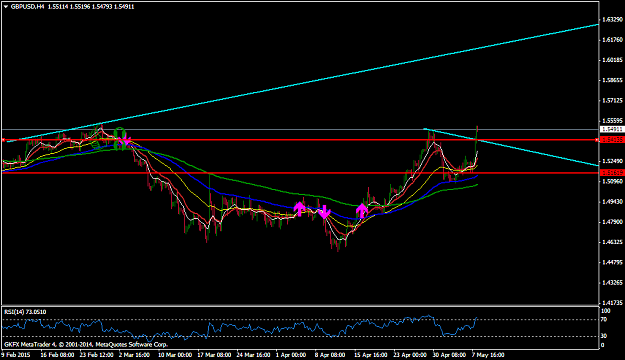Click the 1.46325 price axis label
The image size is (625, 360).
coord(612,242)
